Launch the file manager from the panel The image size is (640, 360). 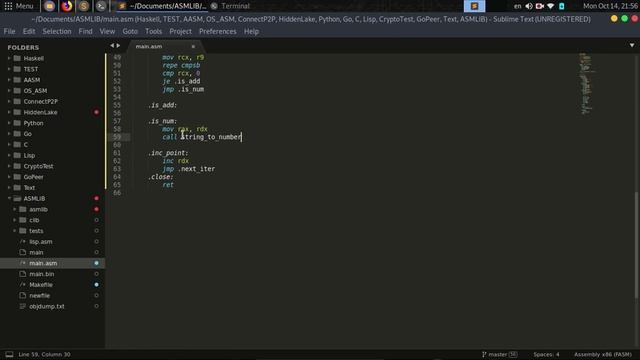[49, 6]
